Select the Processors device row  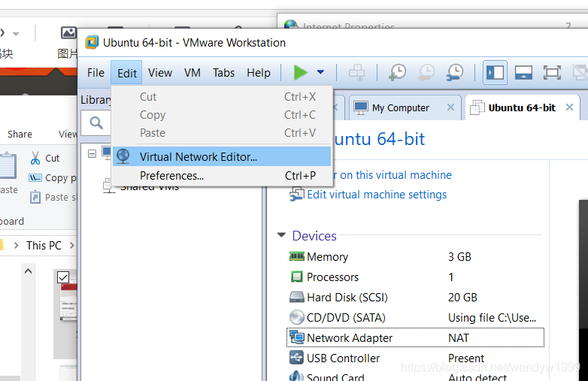coord(415,277)
